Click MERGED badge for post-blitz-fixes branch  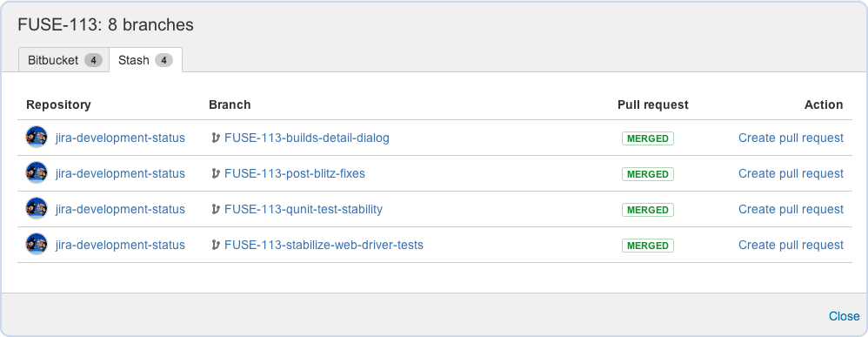[x=648, y=174]
